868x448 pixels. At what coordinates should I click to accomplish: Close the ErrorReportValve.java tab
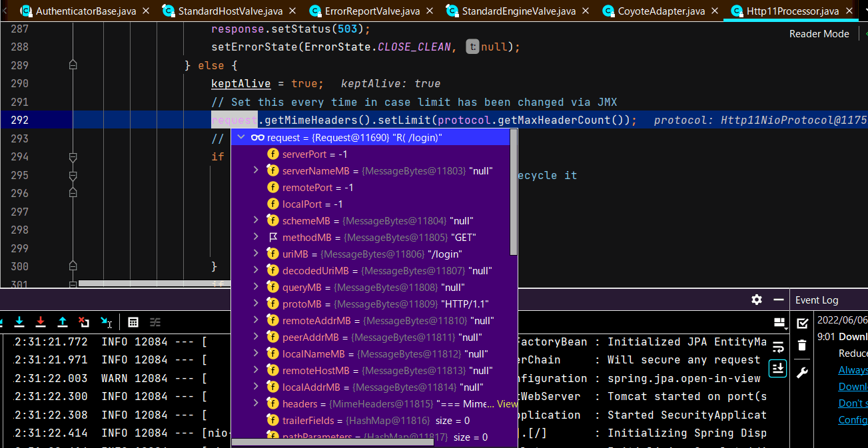(x=429, y=11)
